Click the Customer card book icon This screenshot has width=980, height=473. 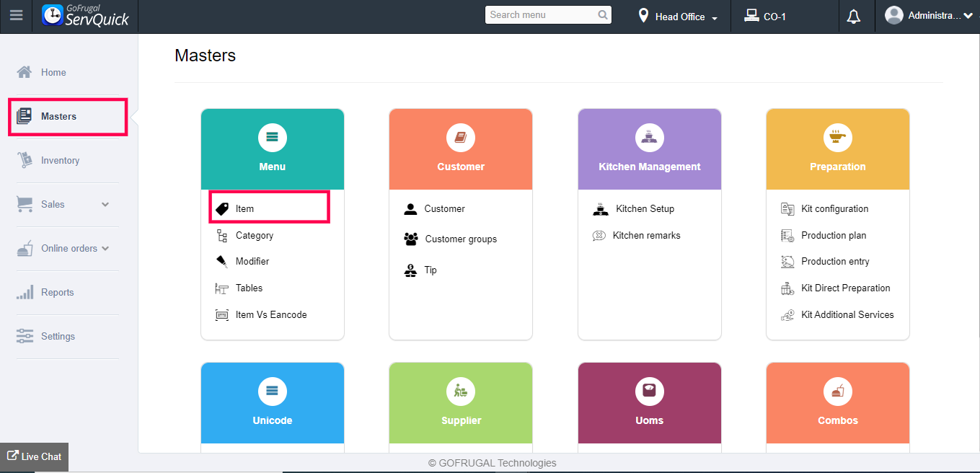click(461, 137)
